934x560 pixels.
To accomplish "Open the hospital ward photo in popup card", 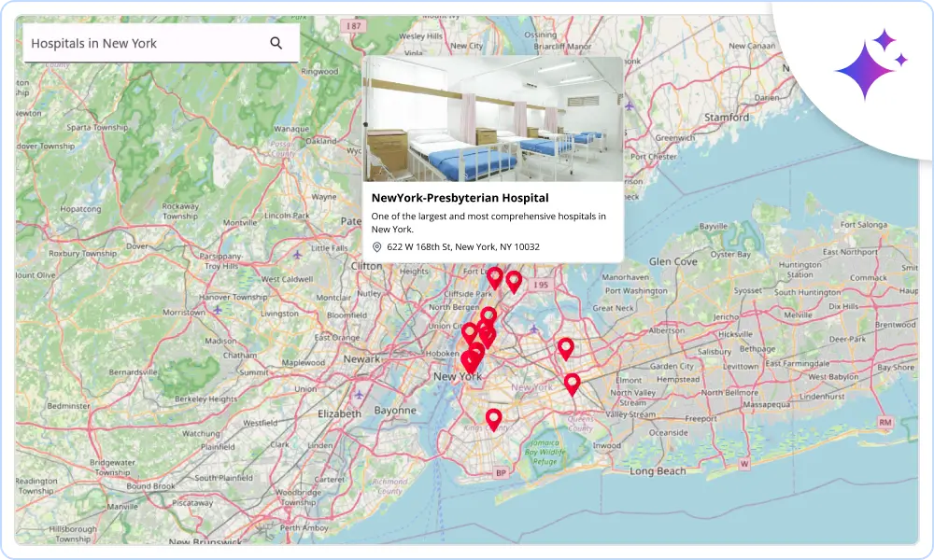I will coord(492,119).
